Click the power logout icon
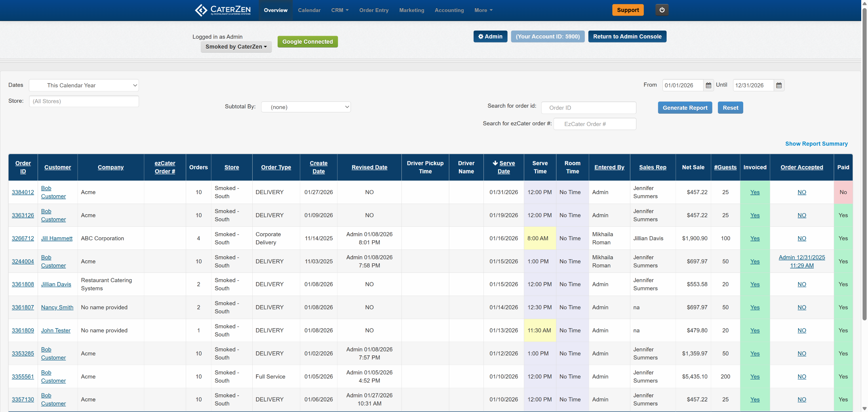 (x=662, y=10)
